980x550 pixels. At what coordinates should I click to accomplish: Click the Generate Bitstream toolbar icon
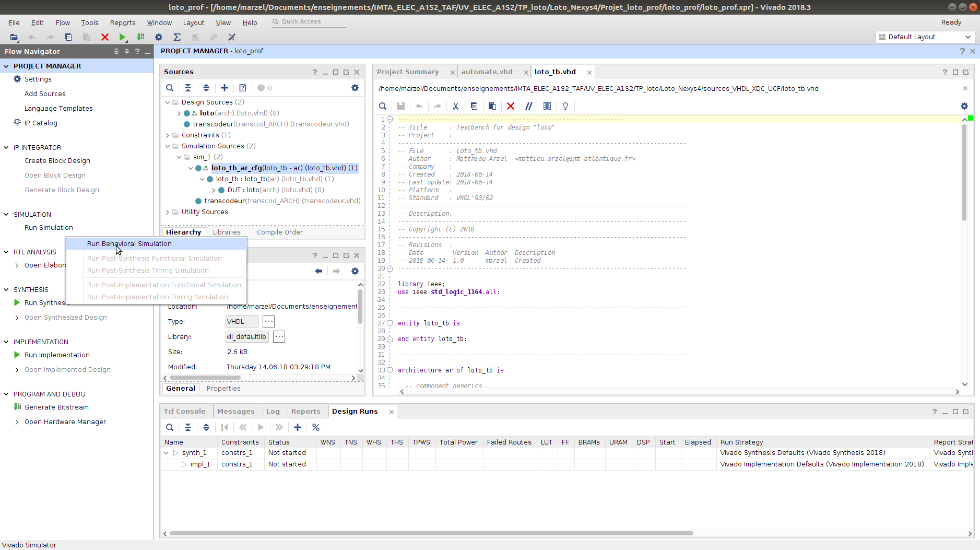coord(140,37)
